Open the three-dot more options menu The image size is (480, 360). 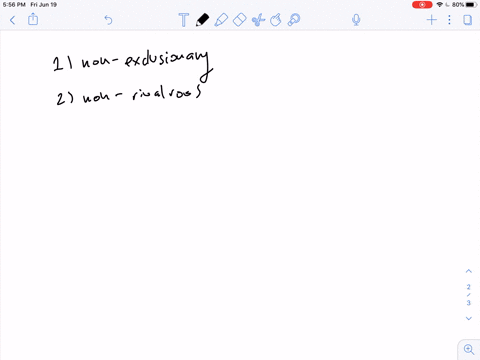(x=449, y=20)
